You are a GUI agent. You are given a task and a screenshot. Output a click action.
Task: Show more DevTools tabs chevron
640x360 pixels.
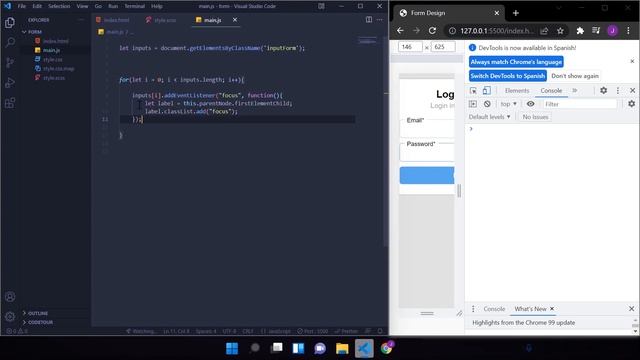[x=575, y=91]
